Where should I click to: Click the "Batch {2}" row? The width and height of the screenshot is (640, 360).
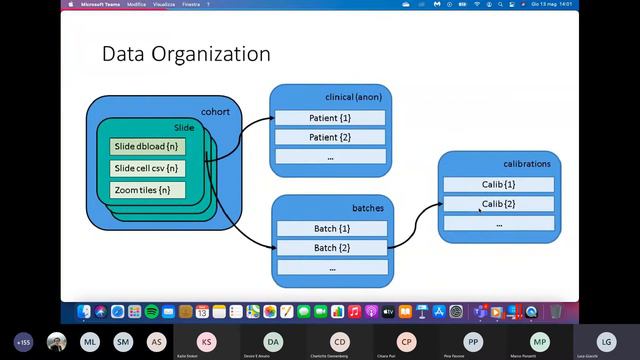332,248
